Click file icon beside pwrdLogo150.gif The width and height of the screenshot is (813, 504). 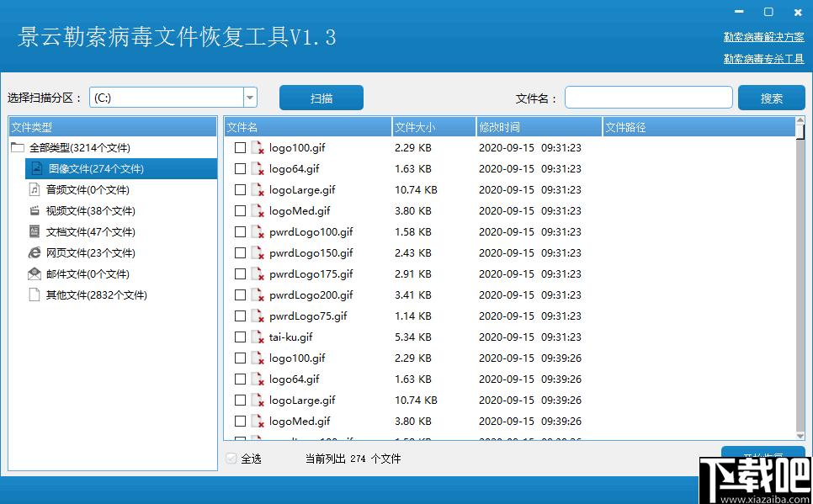pyautogui.click(x=258, y=252)
